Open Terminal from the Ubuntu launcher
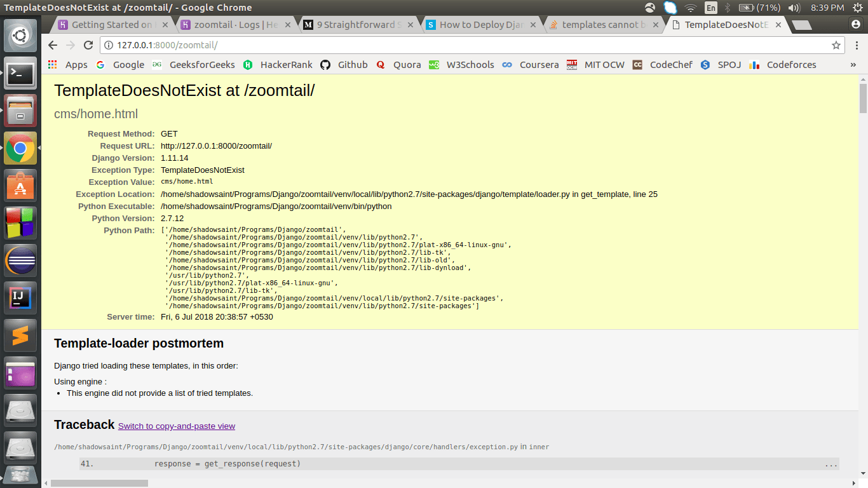868x488 pixels. pyautogui.click(x=20, y=74)
